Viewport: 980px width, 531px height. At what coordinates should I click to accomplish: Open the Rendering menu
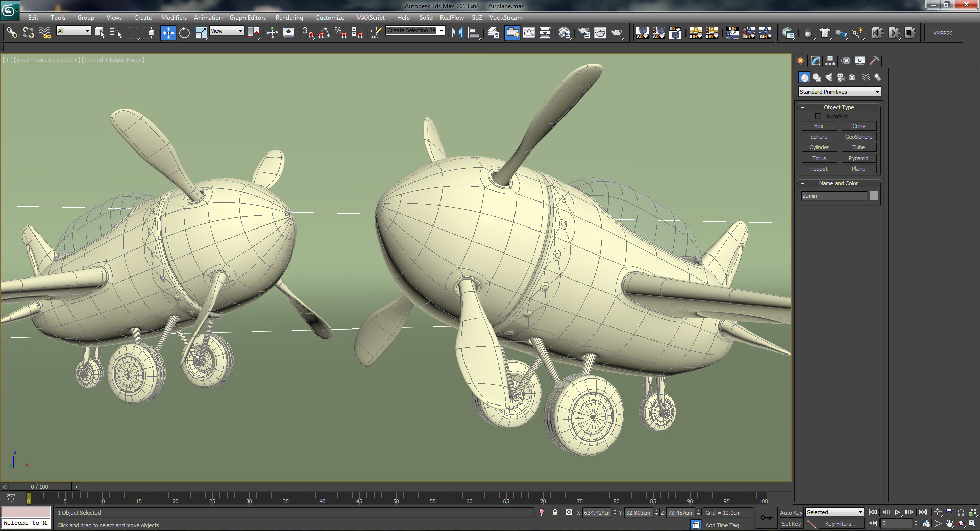pyautogui.click(x=289, y=18)
